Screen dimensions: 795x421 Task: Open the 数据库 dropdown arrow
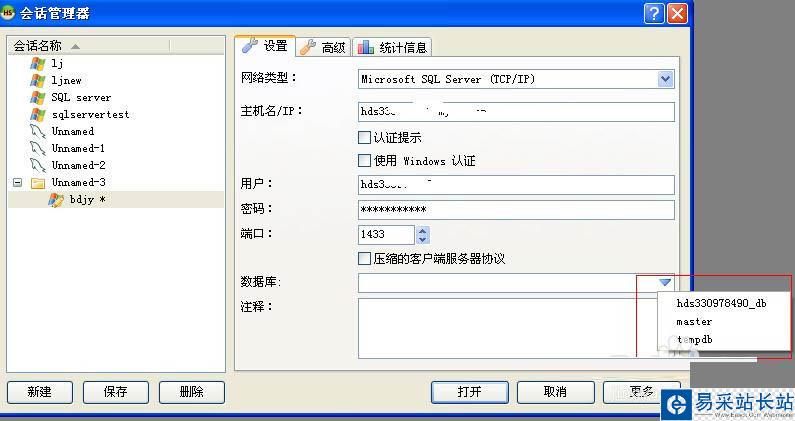665,283
